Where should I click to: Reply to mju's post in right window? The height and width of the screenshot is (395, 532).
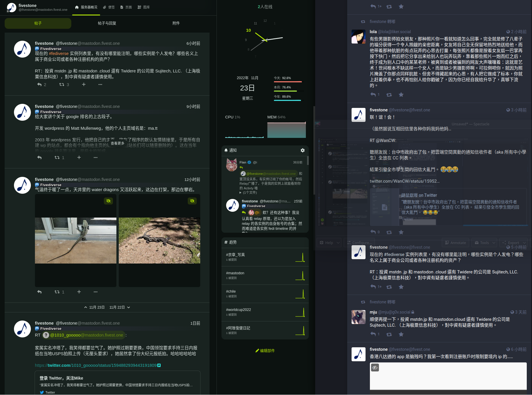(373, 334)
